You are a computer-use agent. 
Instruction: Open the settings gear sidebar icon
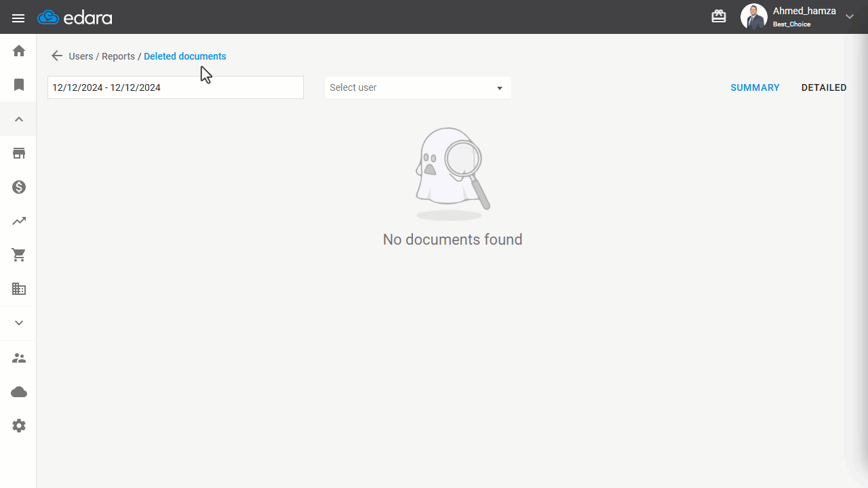[19, 426]
